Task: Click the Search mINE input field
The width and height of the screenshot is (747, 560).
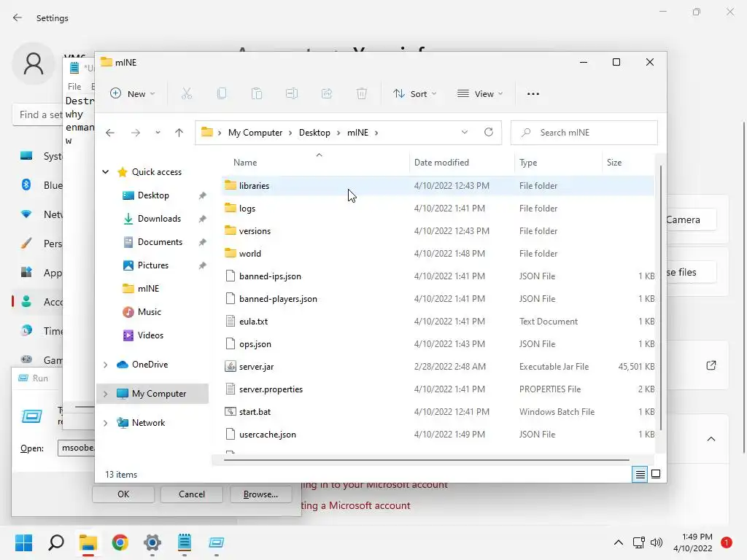Action: pos(584,133)
